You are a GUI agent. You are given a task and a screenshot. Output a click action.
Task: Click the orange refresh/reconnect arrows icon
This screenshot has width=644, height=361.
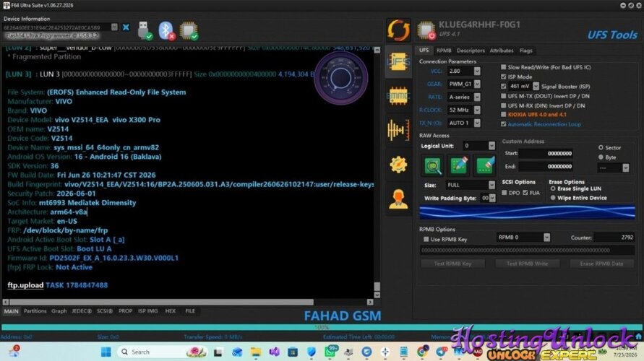point(398,30)
